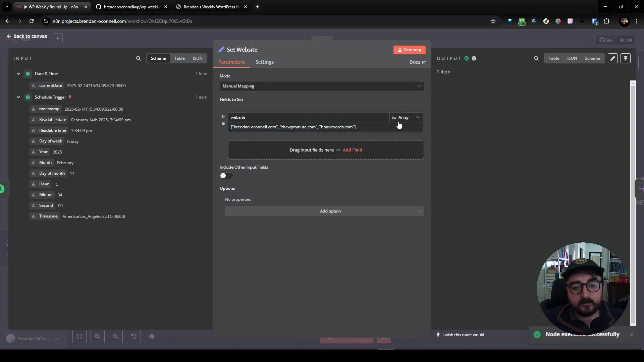Switch to the Parameters tab
Image resolution: width=644 pixels, height=362 pixels.
pyautogui.click(x=231, y=62)
